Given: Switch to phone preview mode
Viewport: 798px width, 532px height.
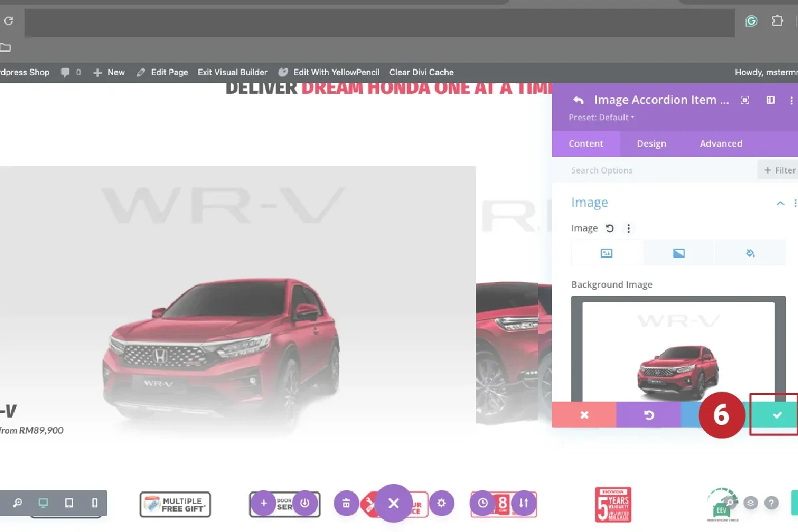Looking at the screenshot, I should (94, 503).
